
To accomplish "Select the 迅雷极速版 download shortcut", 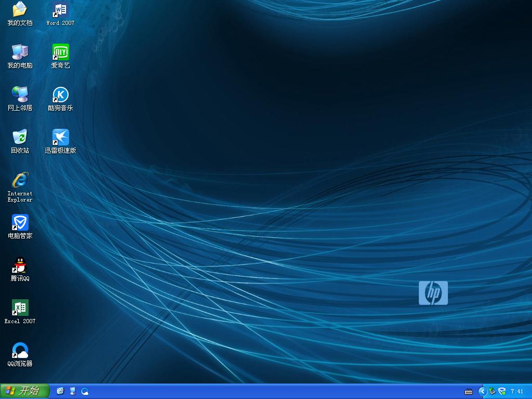I will coord(60,137).
